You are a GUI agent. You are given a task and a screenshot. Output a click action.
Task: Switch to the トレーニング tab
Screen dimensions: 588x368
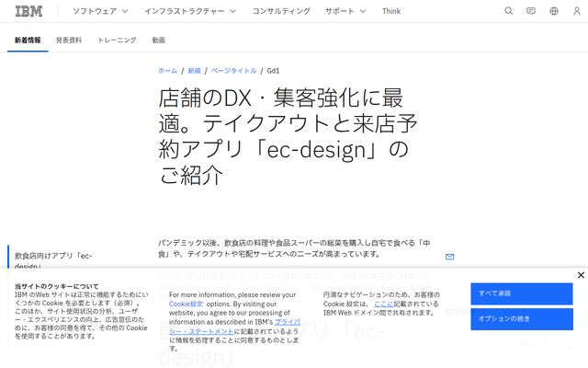point(117,40)
